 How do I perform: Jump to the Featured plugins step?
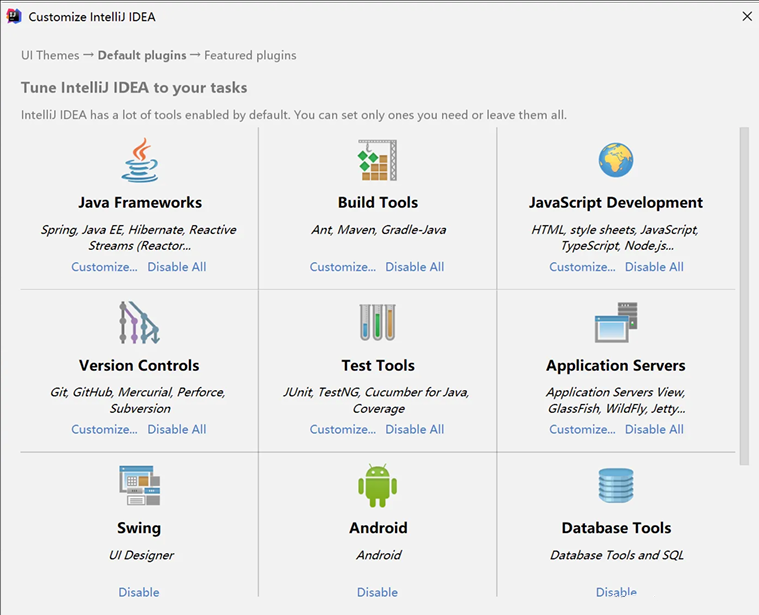click(250, 56)
